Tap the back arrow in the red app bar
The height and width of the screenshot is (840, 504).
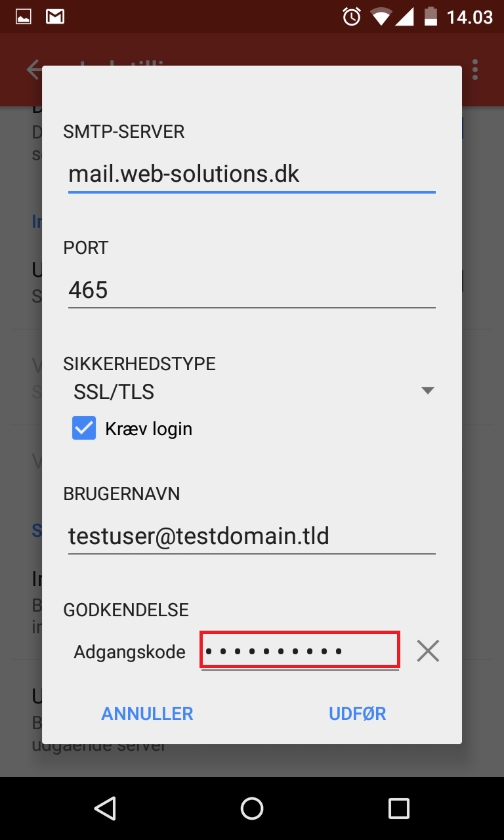(x=33, y=70)
